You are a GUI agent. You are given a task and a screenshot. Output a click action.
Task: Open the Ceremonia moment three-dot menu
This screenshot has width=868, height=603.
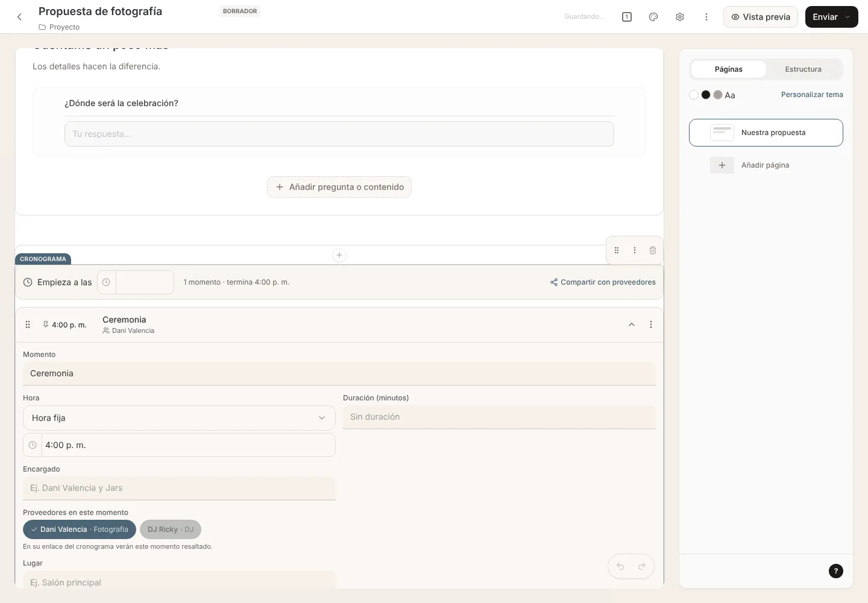(x=651, y=324)
